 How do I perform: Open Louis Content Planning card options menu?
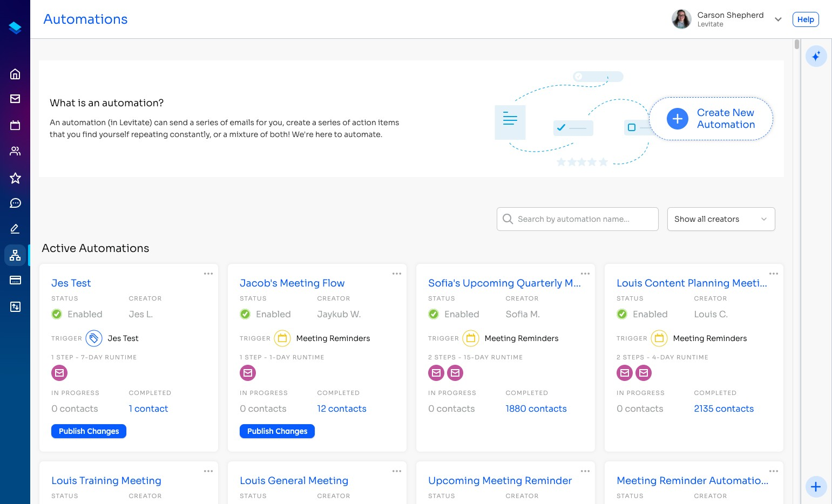point(773,274)
